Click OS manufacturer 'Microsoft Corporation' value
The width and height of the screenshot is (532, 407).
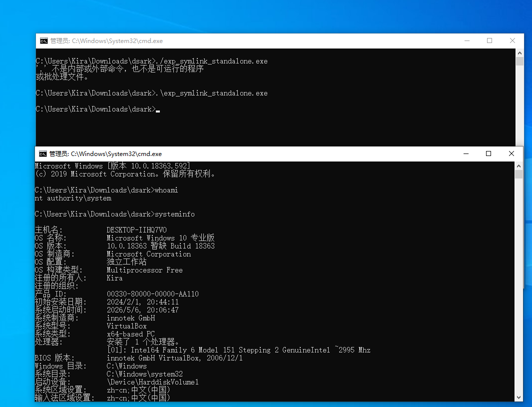(x=148, y=254)
